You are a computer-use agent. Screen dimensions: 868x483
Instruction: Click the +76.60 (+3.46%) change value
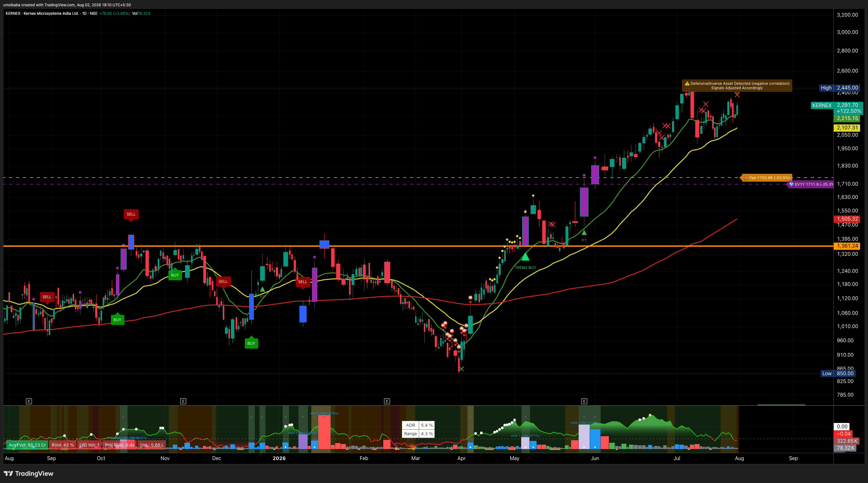[x=115, y=14]
